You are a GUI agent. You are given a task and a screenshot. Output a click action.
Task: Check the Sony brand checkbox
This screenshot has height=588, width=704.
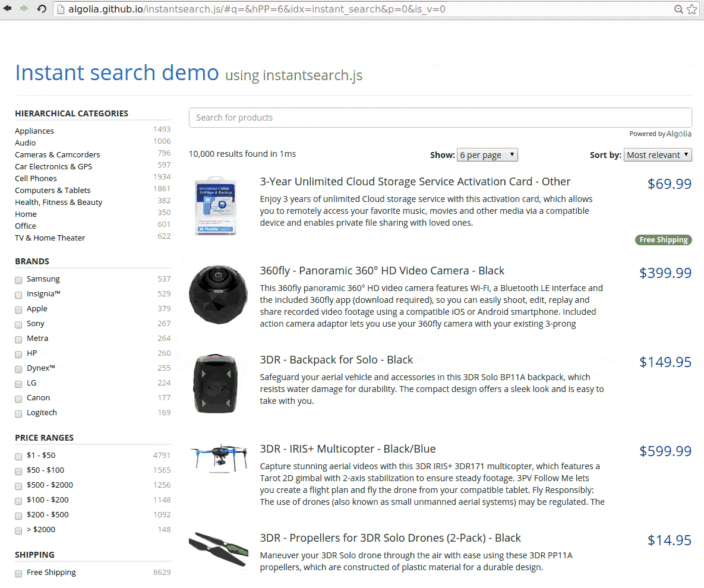point(18,324)
